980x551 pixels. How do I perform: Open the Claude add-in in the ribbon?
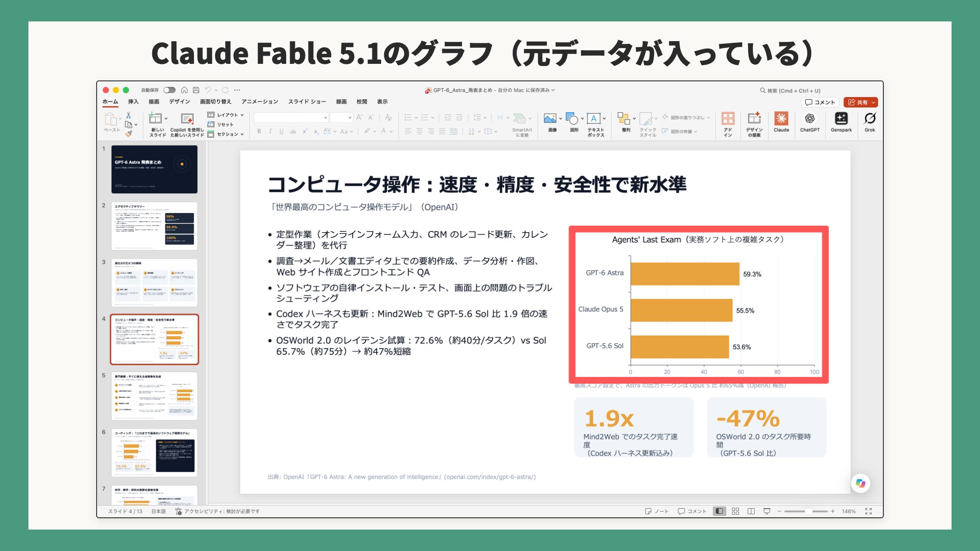coord(781,122)
